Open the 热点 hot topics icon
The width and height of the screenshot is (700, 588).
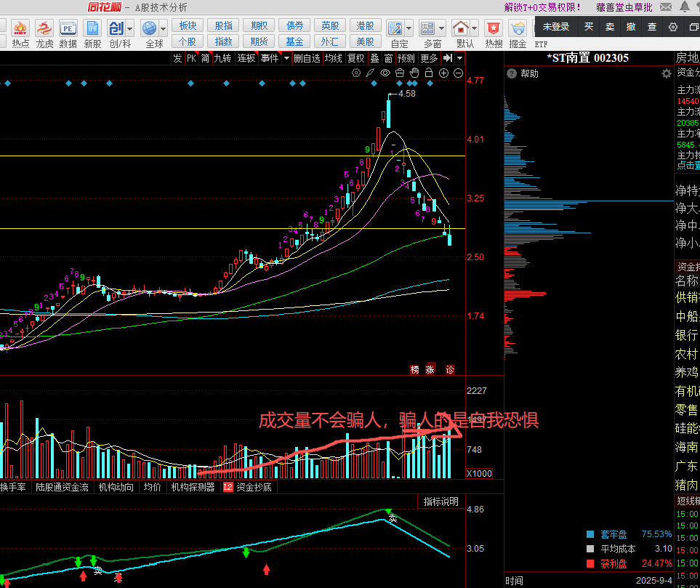(x=20, y=28)
